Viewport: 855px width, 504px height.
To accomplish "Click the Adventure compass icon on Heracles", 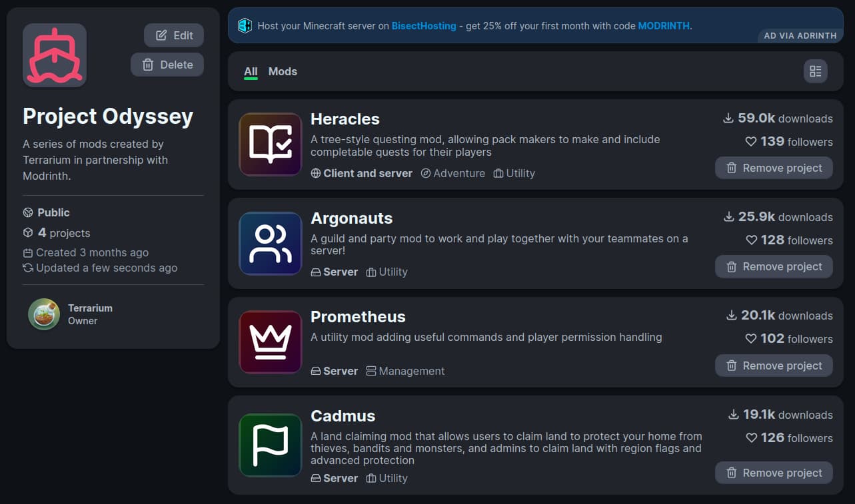I will 425,173.
